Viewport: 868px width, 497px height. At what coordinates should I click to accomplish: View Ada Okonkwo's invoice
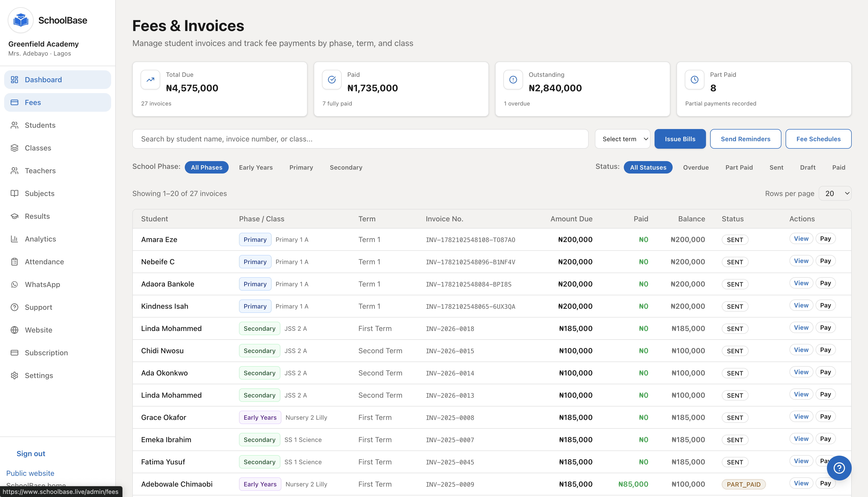tap(801, 372)
